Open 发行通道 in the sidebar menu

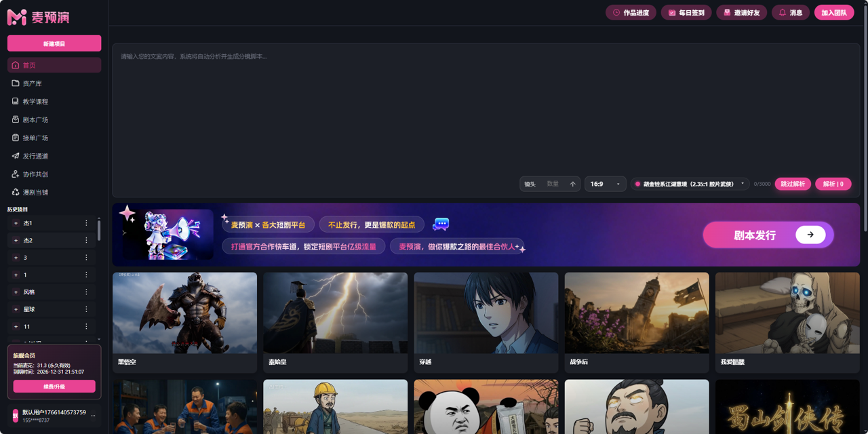tap(54, 156)
